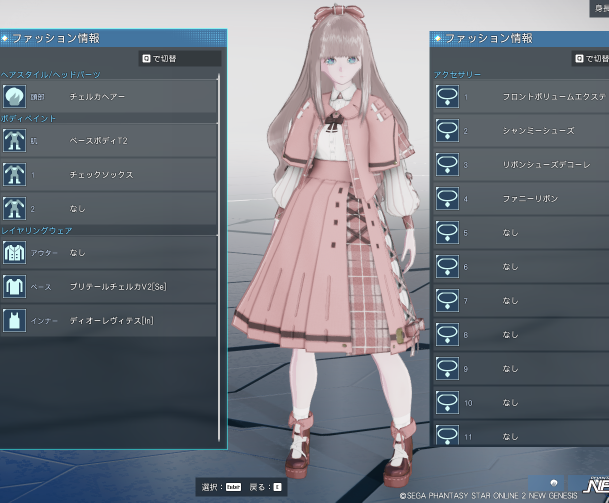609x503 pixels.
Task: Click the アクセサリー section header
Action: (x=457, y=75)
